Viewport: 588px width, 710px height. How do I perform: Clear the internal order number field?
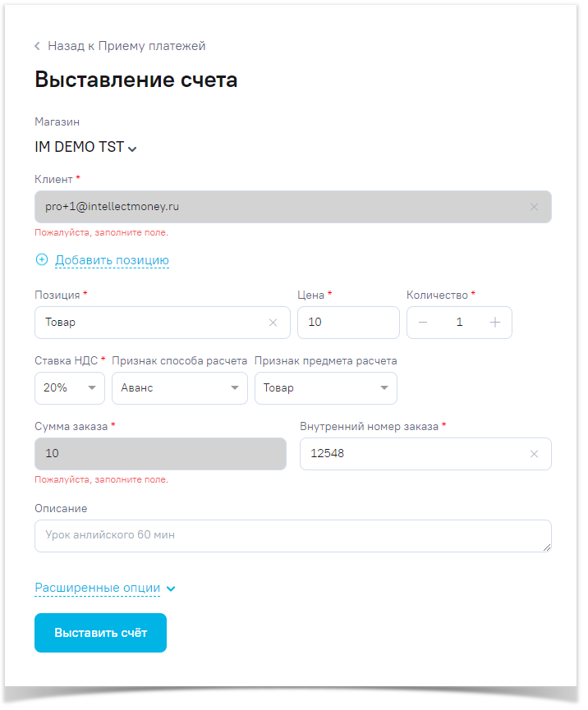(x=534, y=454)
